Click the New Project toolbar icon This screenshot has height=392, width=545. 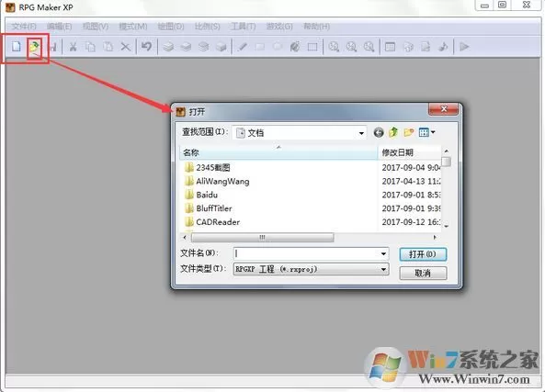pyautogui.click(x=17, y=47)
